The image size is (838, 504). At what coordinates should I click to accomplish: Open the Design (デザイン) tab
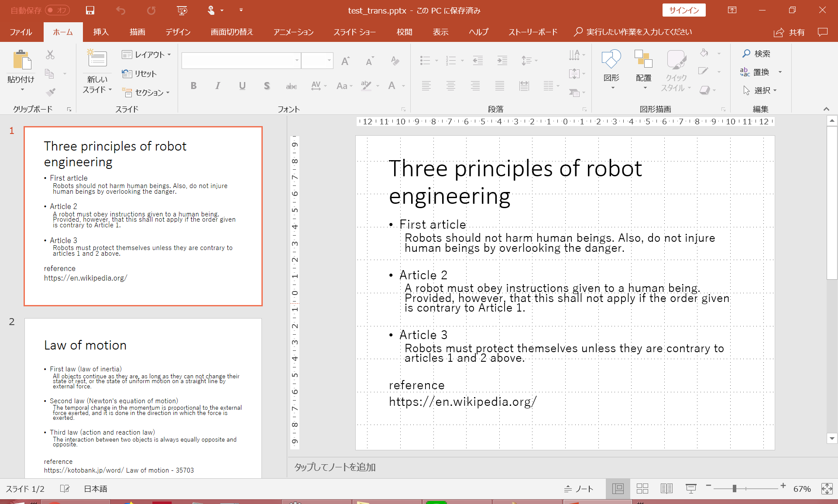coord(178,32)
